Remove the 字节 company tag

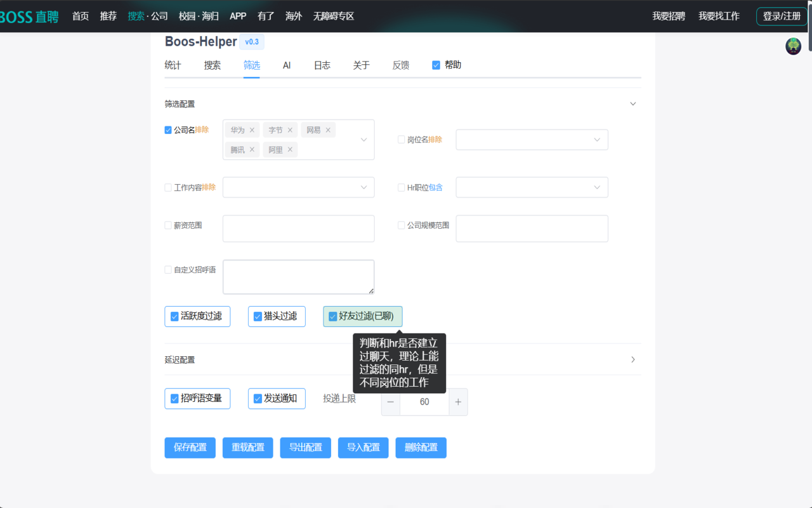pos(291,130)
